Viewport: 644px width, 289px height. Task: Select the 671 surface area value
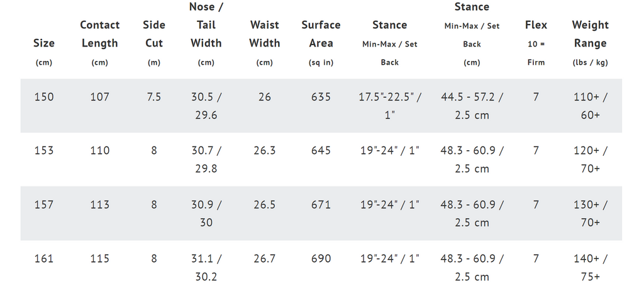tap(321, 204)
